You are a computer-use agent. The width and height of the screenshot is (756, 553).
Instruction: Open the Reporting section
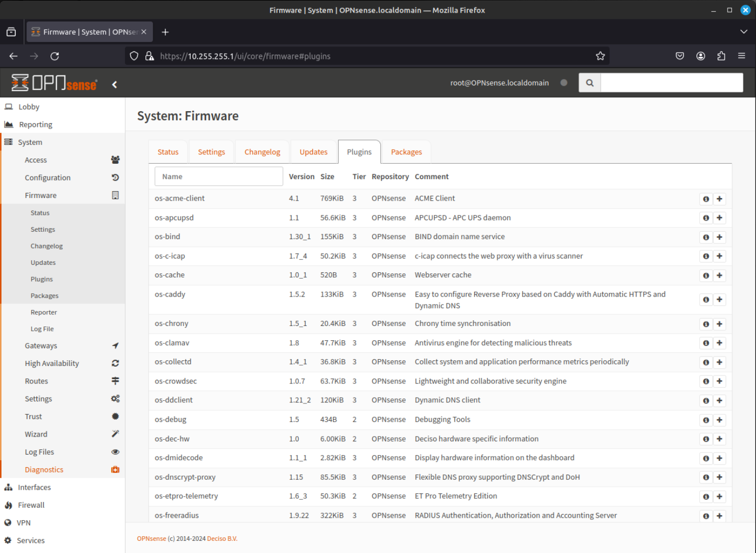click(x=62, y=125)
